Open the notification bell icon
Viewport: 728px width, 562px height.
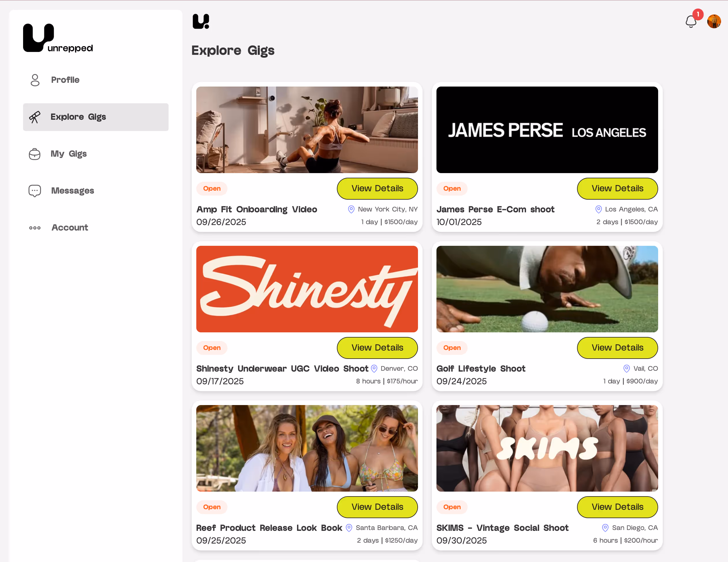pos(690,22)
